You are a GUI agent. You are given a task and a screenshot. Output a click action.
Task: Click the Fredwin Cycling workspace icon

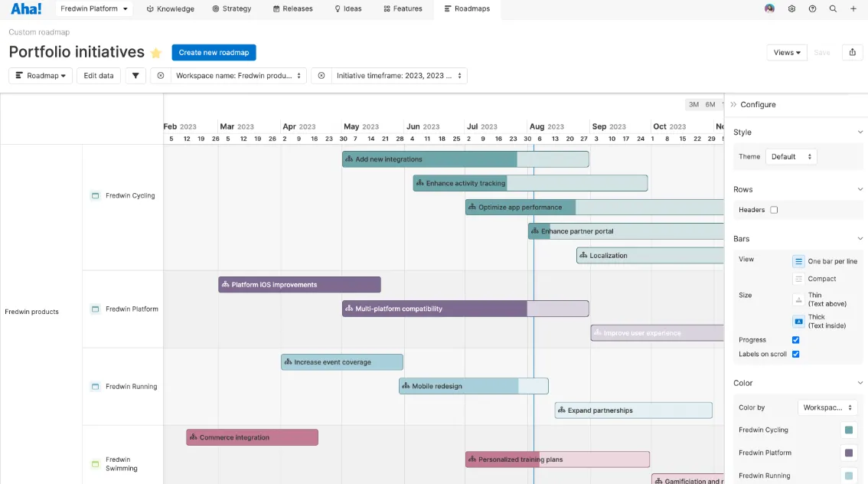[x=95, y=195]
